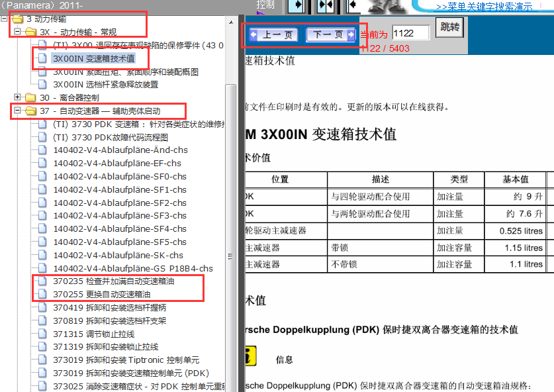
Task: Open the 菜单关键字搜索演示 link
Action: pos(484,7)
